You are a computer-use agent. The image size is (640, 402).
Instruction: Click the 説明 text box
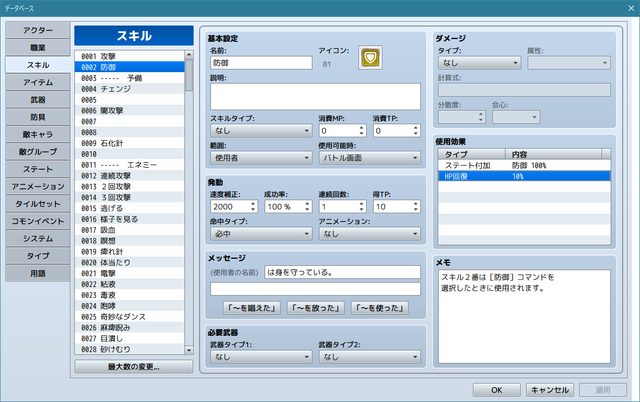[x=315, y=97]
